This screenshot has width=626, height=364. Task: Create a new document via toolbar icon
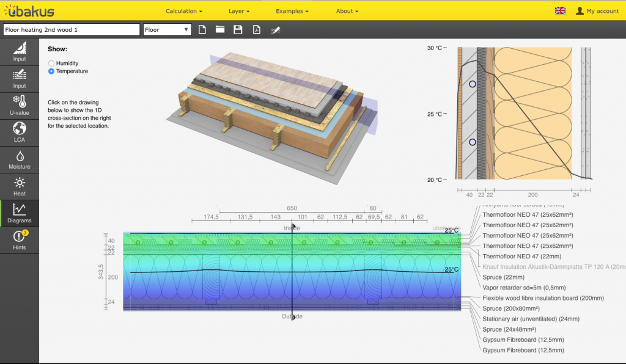point(202,29)
